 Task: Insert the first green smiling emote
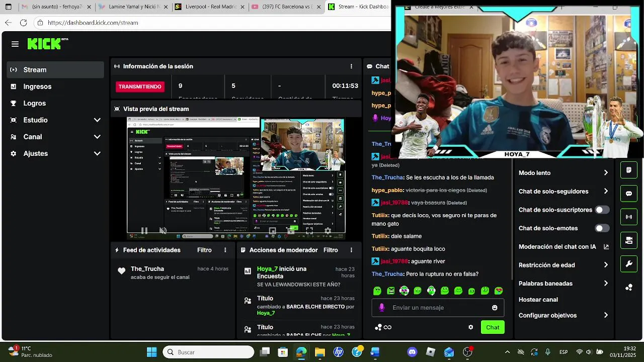[377, 291]
